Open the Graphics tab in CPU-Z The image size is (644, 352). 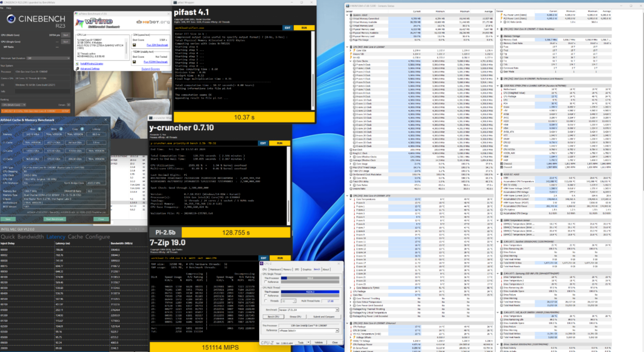pos(307,270)
